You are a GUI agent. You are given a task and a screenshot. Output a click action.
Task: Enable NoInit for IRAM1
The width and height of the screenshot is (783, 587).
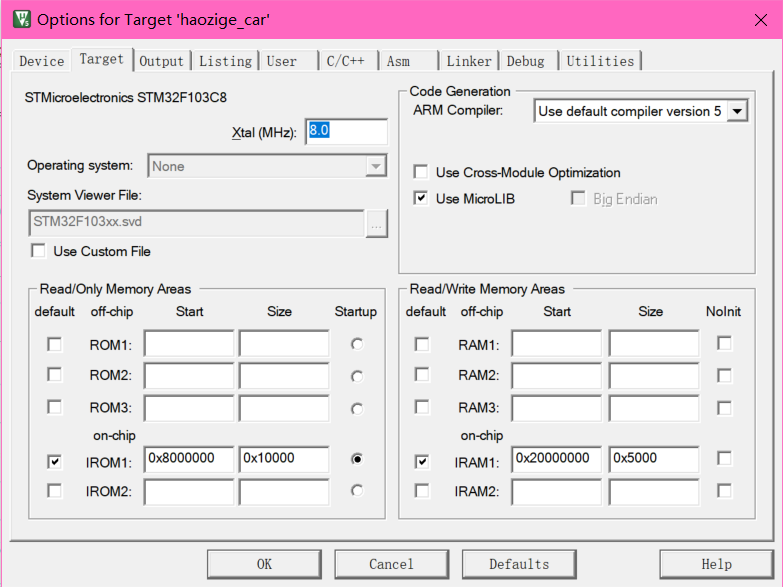point(724,458)
